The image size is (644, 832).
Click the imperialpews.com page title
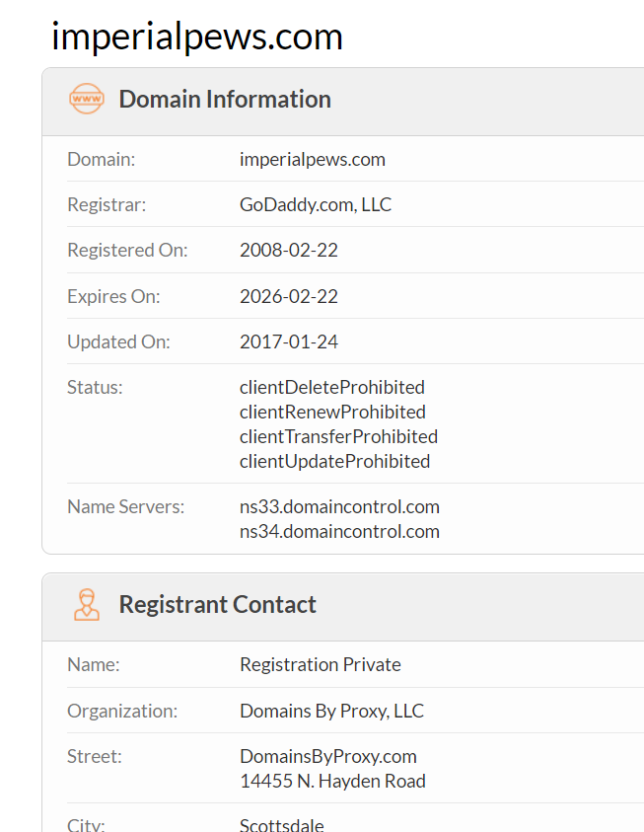(197, 37)
